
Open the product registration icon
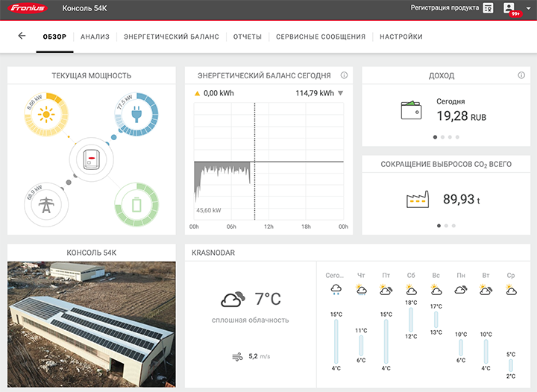(488, 8)
